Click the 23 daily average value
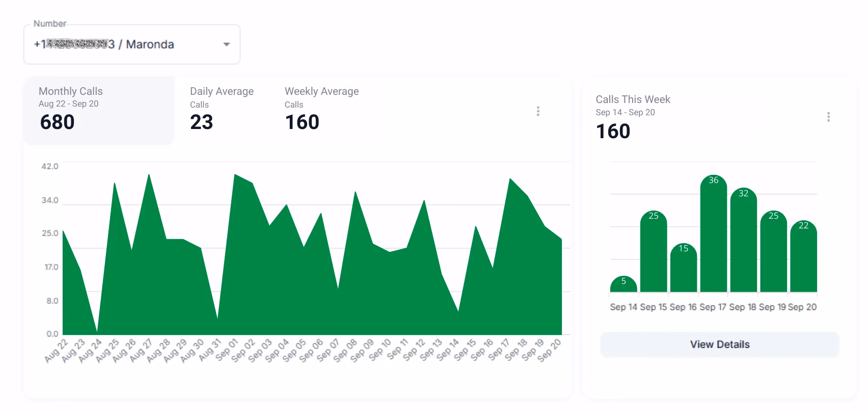The image size is (868, 412). click(202, 122)
